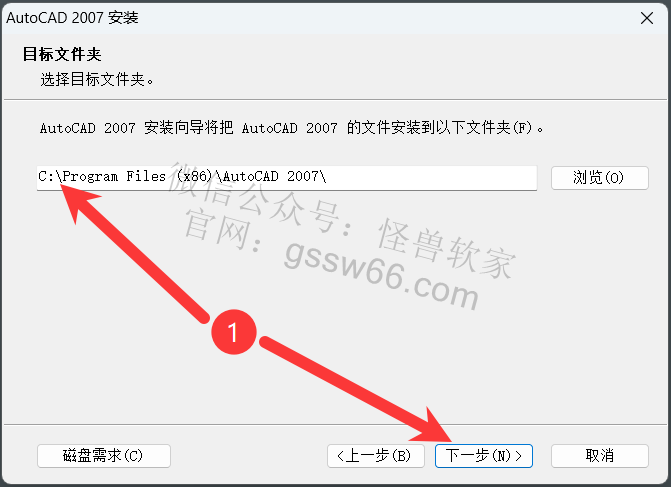671x487 pixels.
Task: Click the red arrowhead pointing at path field
Action: tap(78, 202)
